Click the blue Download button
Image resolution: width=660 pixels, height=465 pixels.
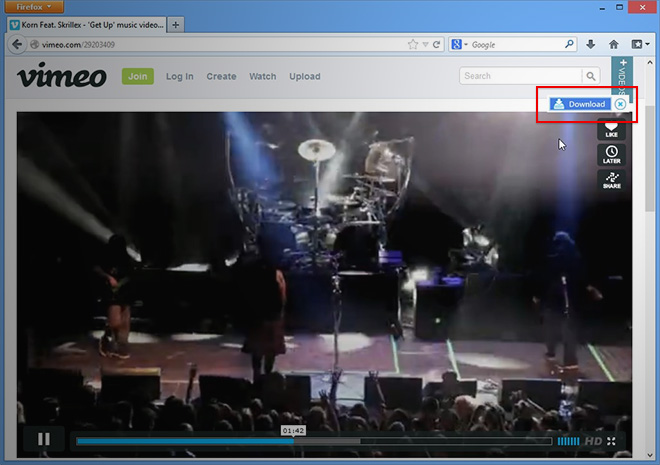point(580,104)
